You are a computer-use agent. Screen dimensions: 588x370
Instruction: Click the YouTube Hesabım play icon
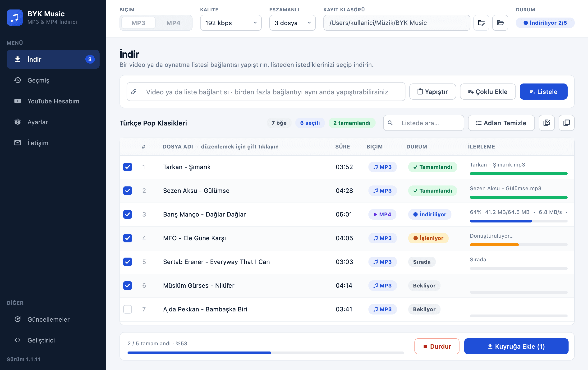tap(18, 101)
